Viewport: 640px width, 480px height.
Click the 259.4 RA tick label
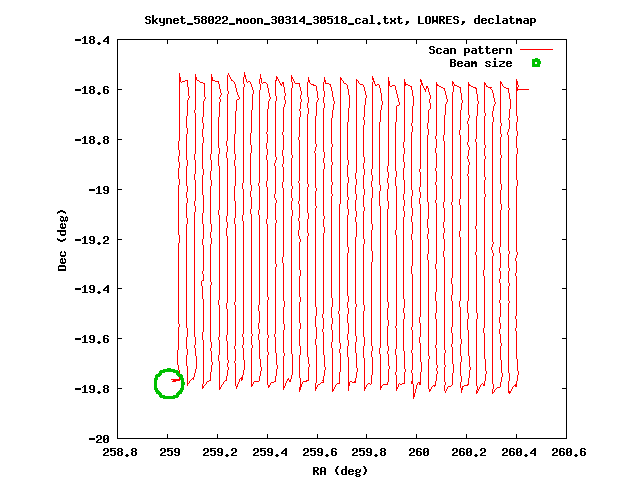[x=270, y=452]
